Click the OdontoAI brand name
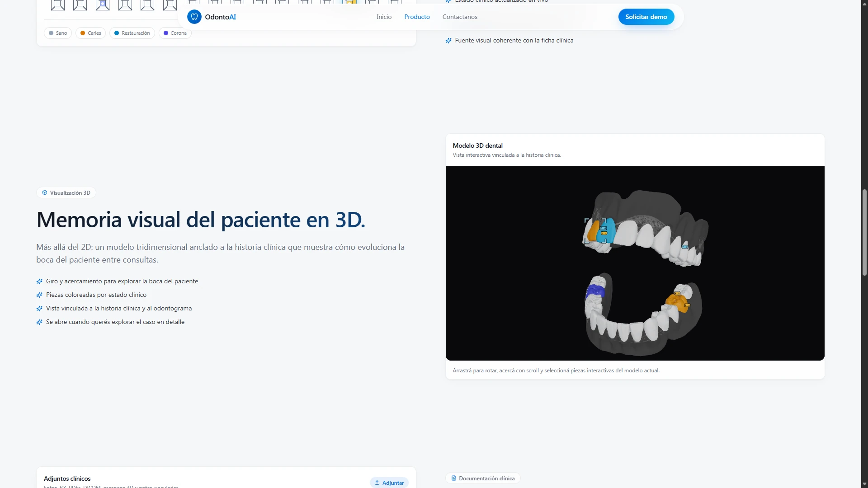Image resolution: width=868 pixels, height=488 pixels. coord(220,17)
